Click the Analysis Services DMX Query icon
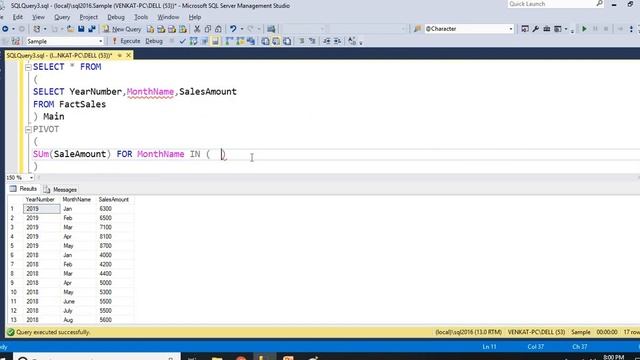Viewport: 640px width, 360px height. (172, 29)
